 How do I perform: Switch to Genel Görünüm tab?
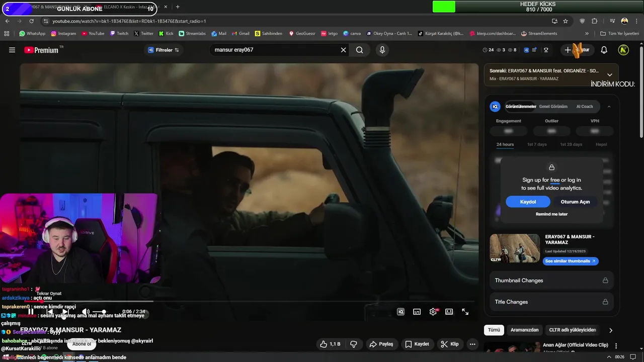point(553,107)
